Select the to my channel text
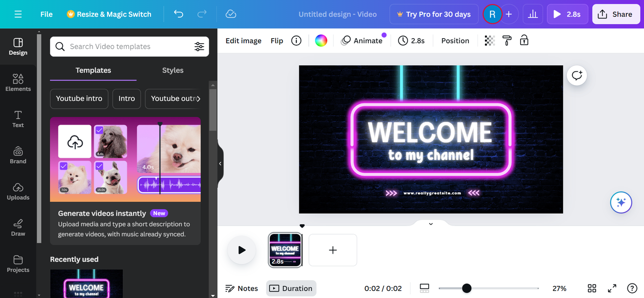Image resolution: width=644 pixels, height=298 pixels. tap(431, 155)
